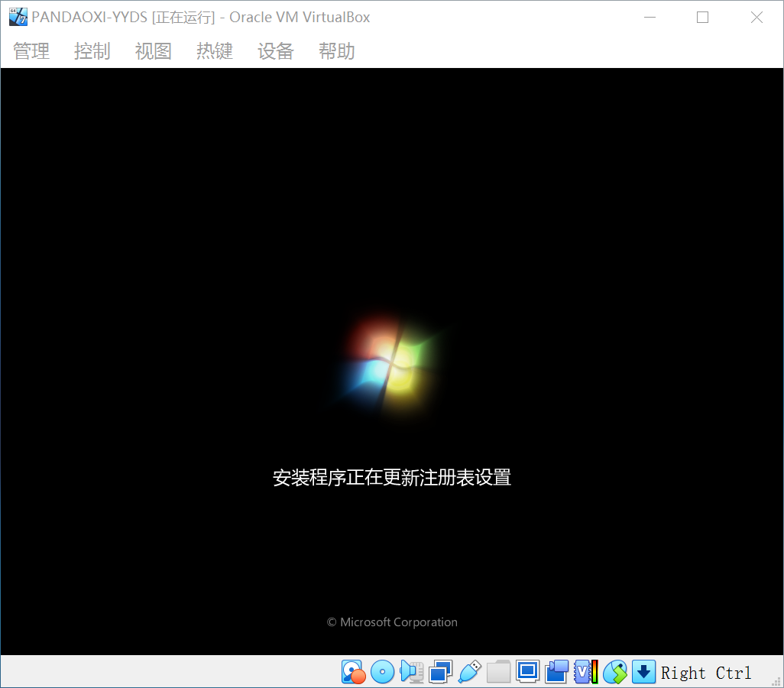Click the CPU virtualization V chip icon
The image size is (784, 688).
585,672
